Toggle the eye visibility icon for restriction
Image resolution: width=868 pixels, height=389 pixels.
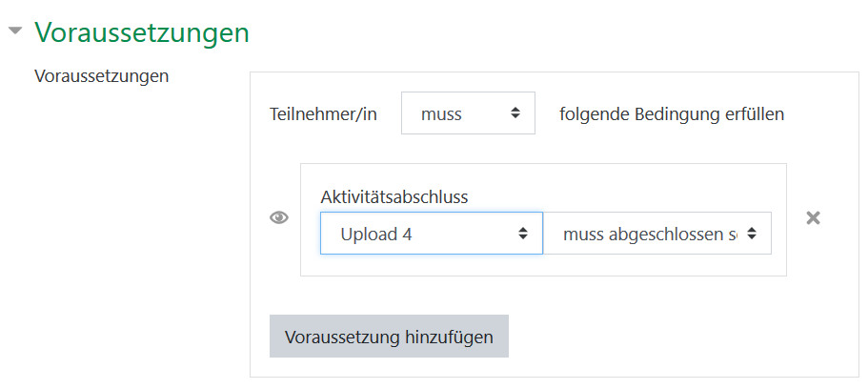click(x=279, y=217)
